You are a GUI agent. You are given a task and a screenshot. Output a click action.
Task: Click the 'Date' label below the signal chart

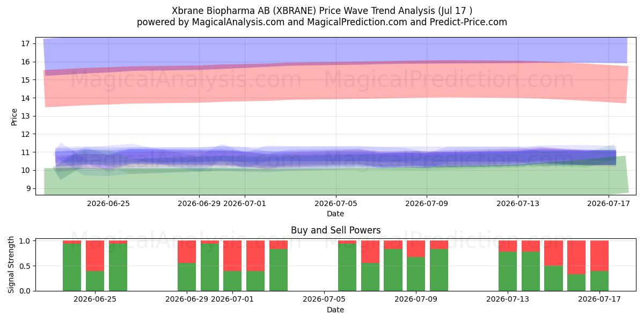pos(335,310)
